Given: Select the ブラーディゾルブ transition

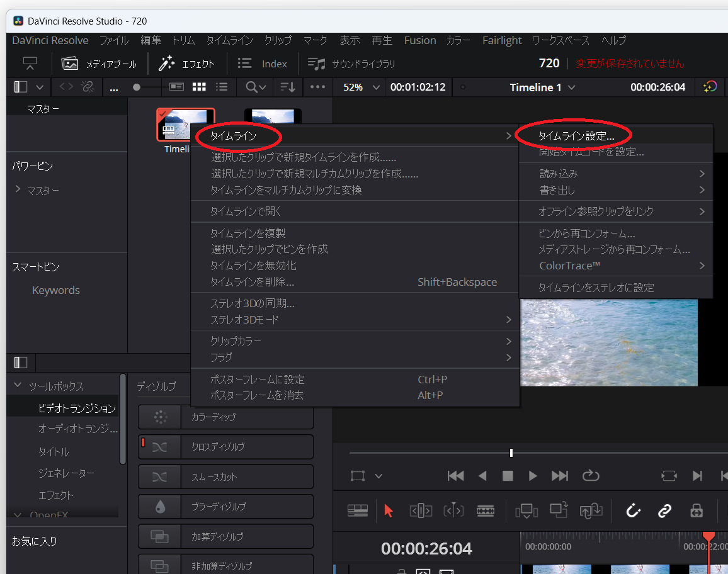Looking at the screenshot, I should coord(225,506).
